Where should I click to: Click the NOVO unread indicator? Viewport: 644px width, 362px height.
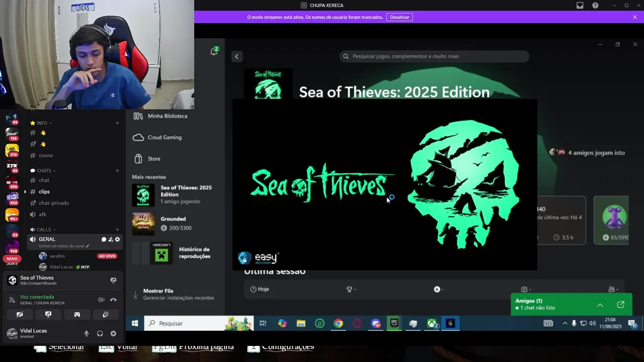[12, 259]
